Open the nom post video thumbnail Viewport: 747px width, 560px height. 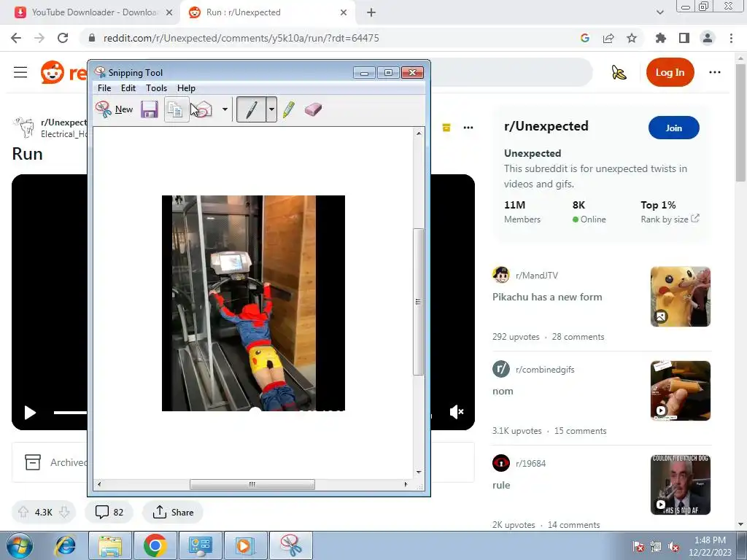pos(681,391)
